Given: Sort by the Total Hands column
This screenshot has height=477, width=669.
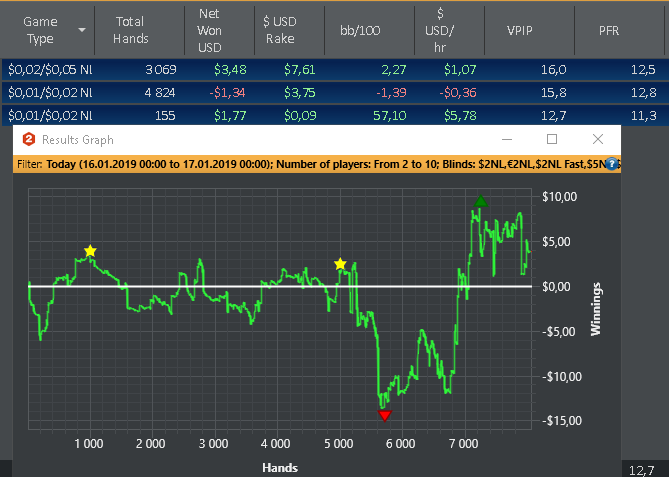Looking at the screenshot, I should coord(130,30).
